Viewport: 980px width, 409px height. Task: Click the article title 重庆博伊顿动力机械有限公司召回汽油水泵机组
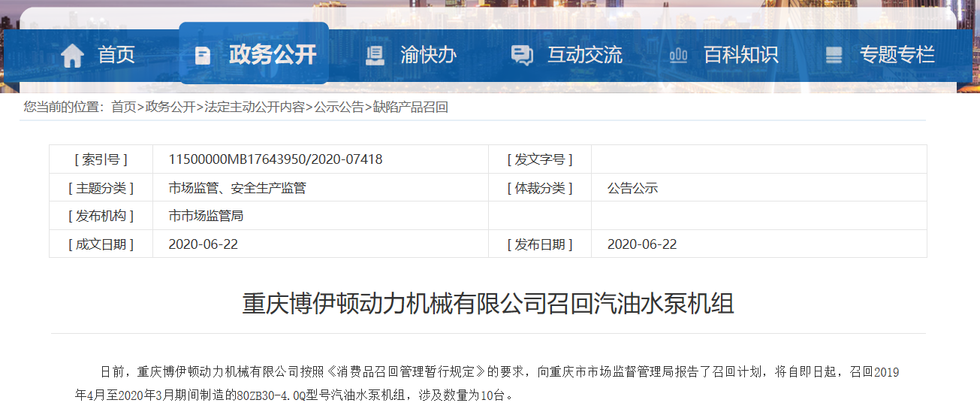tap(488, 304)
